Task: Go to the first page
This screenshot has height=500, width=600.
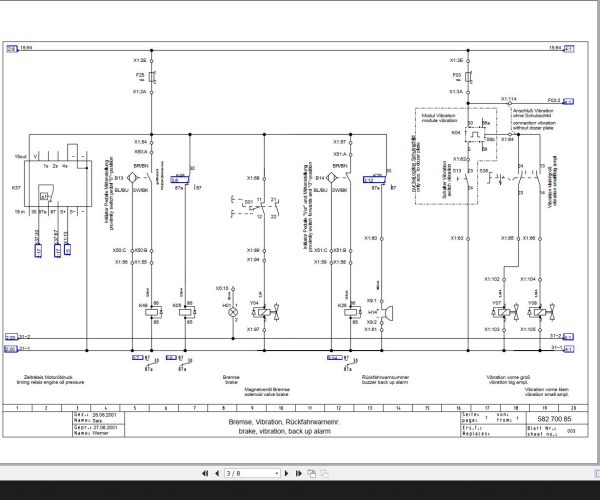Action: pos(205,473)
